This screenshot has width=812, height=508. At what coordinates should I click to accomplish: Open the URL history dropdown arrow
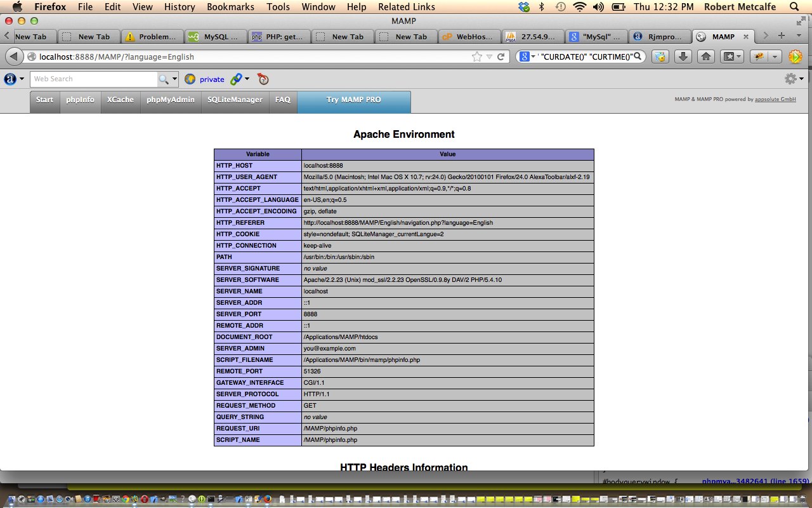tap(489, 57)
